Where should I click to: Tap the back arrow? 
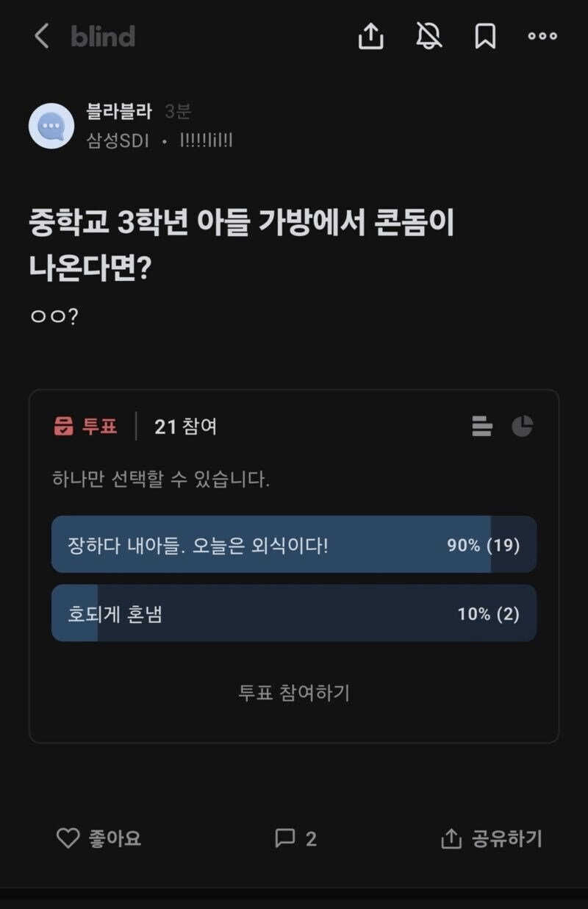point(42,36)
